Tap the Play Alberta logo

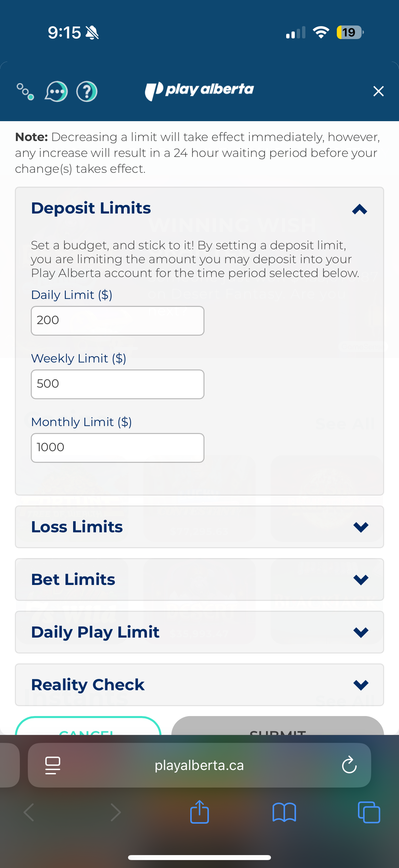click(x=199, y=90)
